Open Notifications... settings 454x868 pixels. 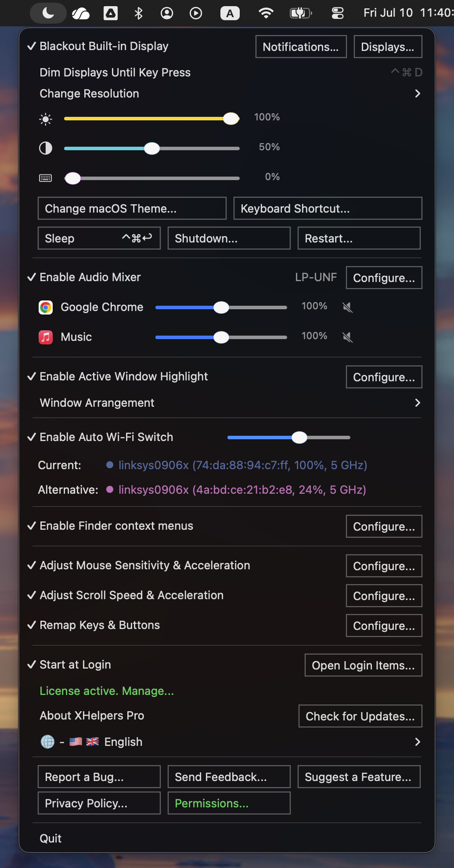[x=301, y=47]
